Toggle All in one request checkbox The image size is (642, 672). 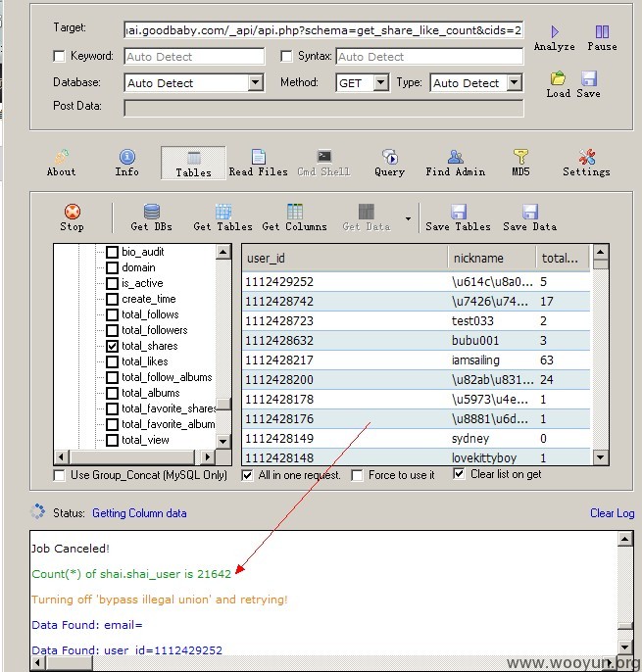[x=247, y=475]
